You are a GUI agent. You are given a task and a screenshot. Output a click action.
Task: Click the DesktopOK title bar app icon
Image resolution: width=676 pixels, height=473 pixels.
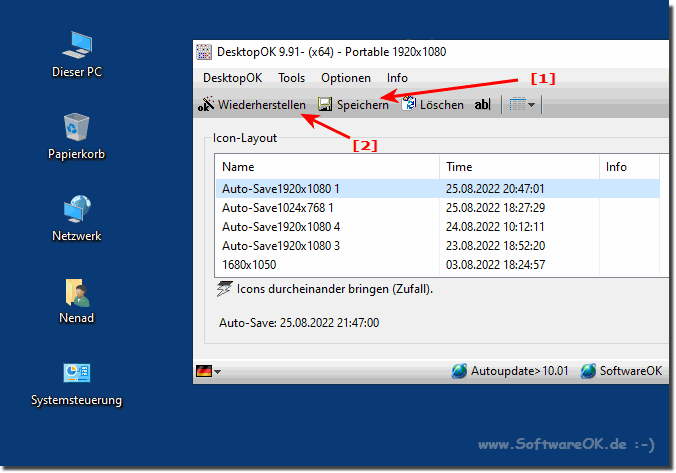tap(204, 52)
